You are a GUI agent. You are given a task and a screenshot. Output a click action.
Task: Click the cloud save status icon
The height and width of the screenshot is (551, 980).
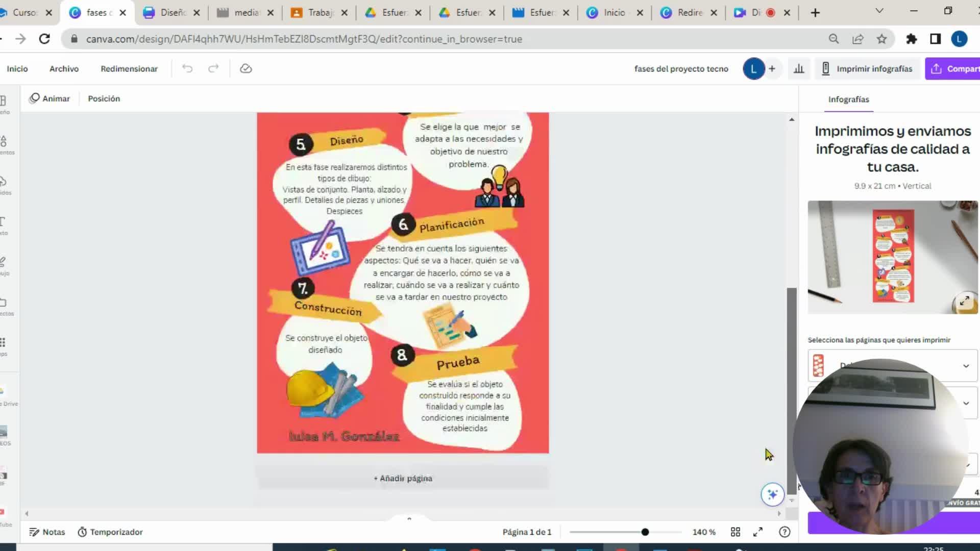tap(246, 68)
